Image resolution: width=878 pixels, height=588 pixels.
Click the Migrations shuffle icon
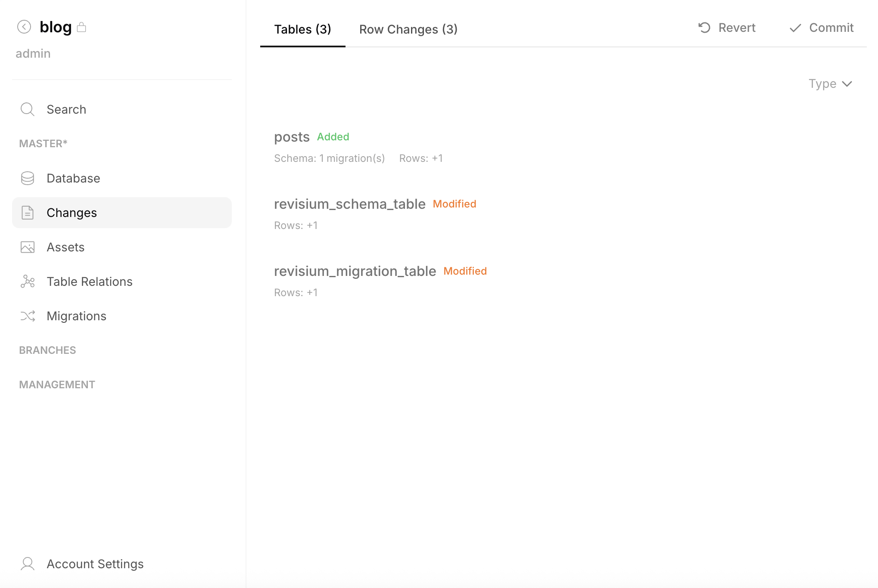click(x=27, y=316)
